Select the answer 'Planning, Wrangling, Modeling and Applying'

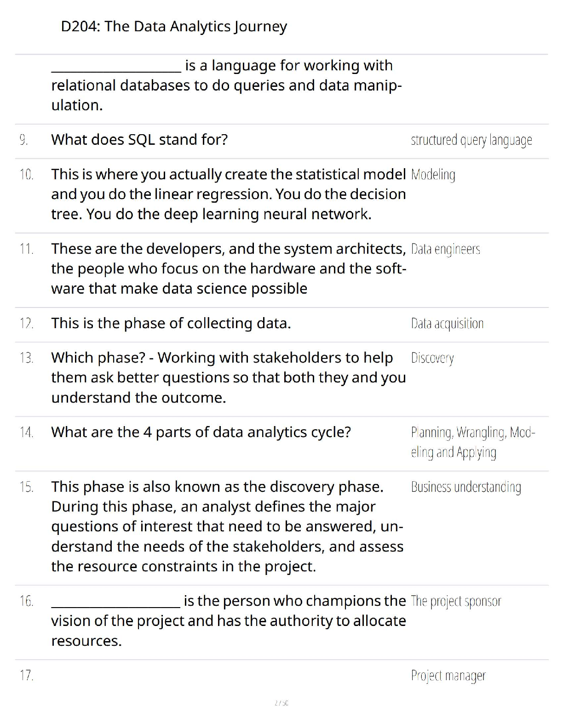coord(473,442)
